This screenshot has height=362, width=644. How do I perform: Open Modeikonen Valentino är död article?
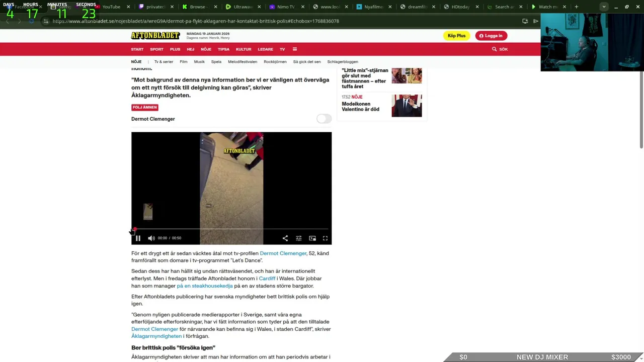(x=361, y=107)
